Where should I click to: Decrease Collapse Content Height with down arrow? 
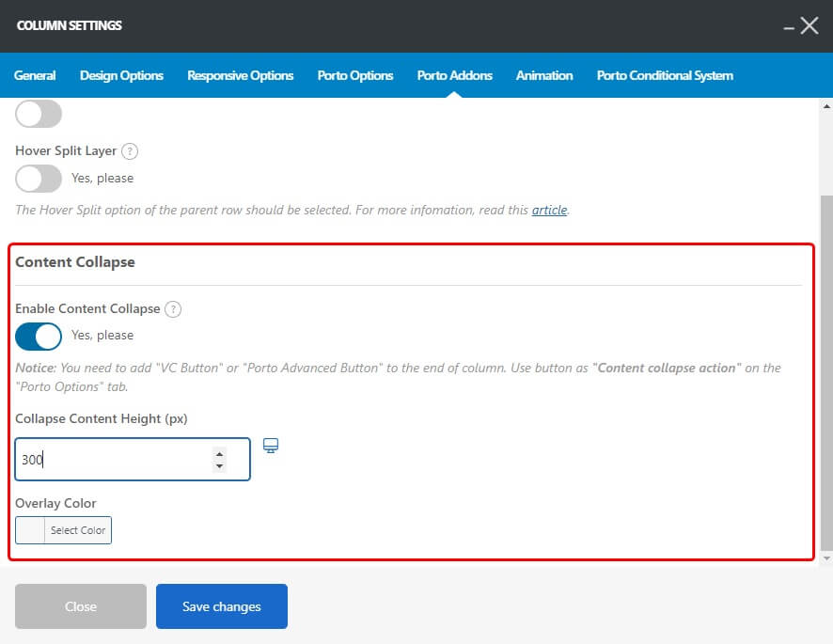(x=220, y=466)
